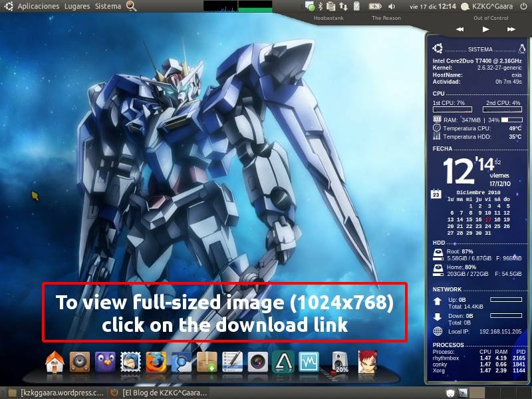The height and width of the screenshot is (399, 532).
Task: Open the Aplicaciones menu
Action: coord(39,6)
